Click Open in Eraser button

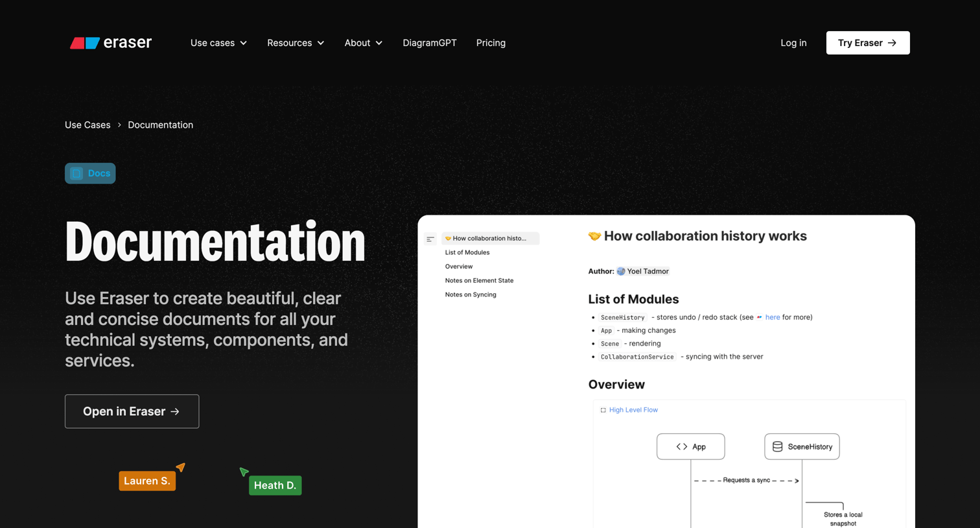pyautogui.click(x=132, y=411)
